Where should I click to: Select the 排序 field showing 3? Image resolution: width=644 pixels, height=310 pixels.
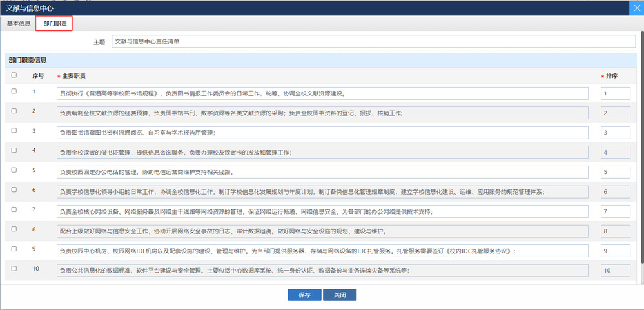[x=615, y=133]
